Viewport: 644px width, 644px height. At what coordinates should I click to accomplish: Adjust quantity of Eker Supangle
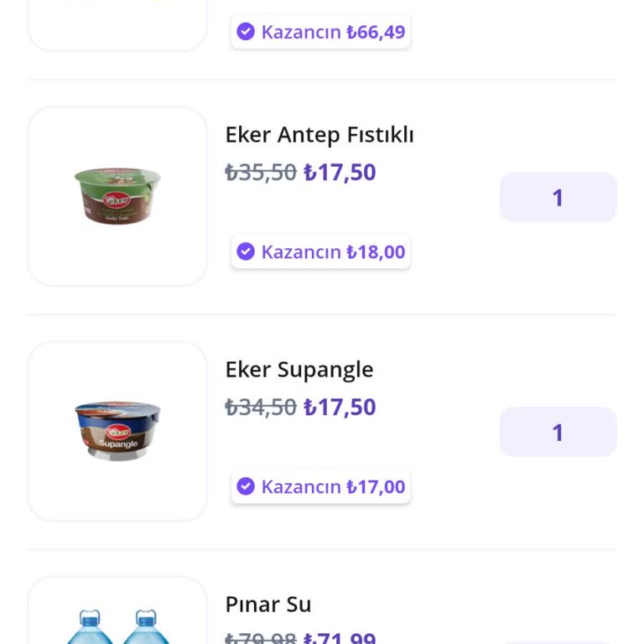click(x=558, y=432)
